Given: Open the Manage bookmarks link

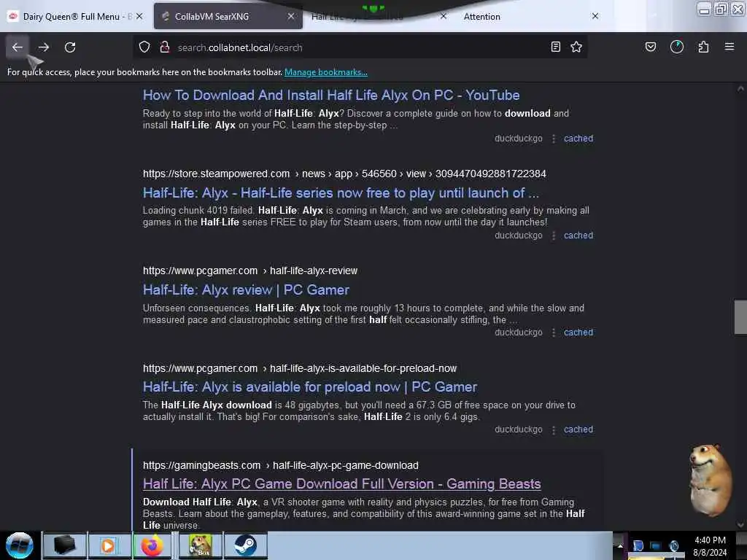Looking at the screenshot, I should point(326,72).
